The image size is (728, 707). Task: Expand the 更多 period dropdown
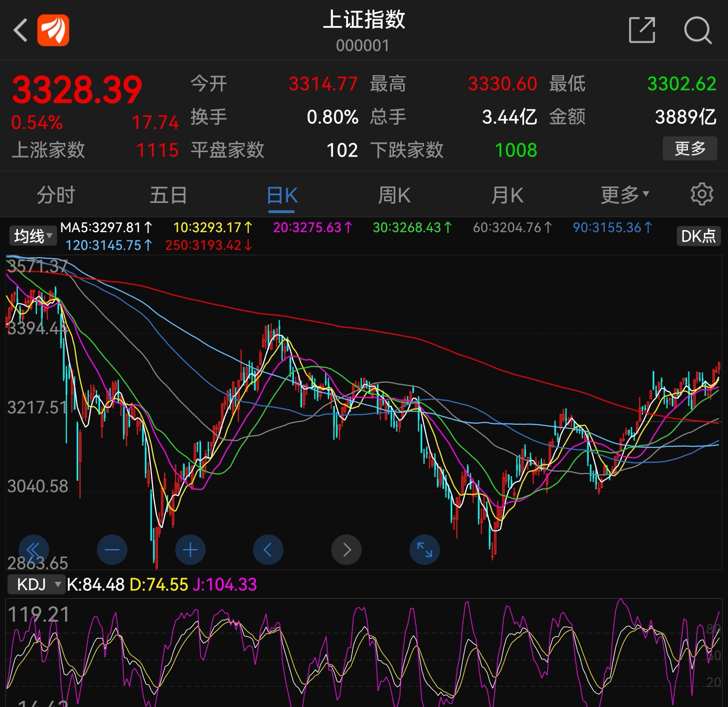(x=624, y=195)
